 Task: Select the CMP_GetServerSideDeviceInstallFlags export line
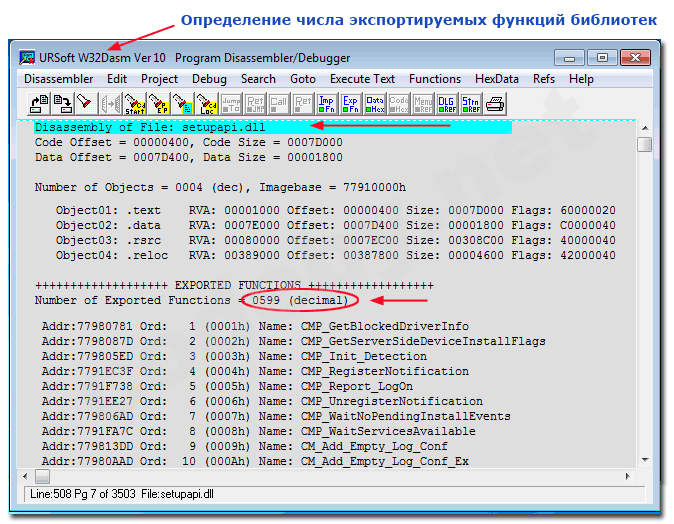294,341
